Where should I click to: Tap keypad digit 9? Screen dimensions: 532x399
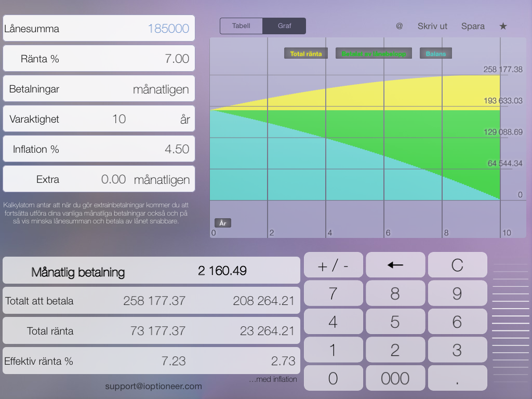tap(457, 293)
